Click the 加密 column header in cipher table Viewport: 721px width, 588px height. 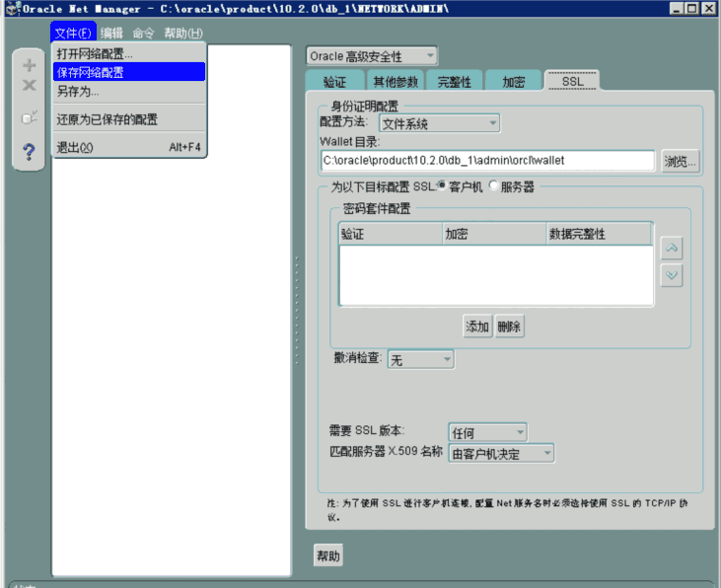[x=494, y=234]
